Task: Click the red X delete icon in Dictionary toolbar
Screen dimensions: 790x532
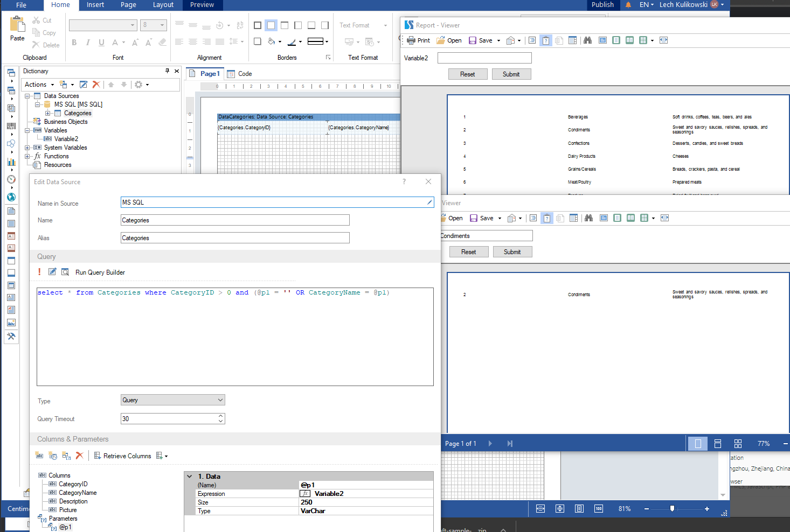Action: coord(96,85)
